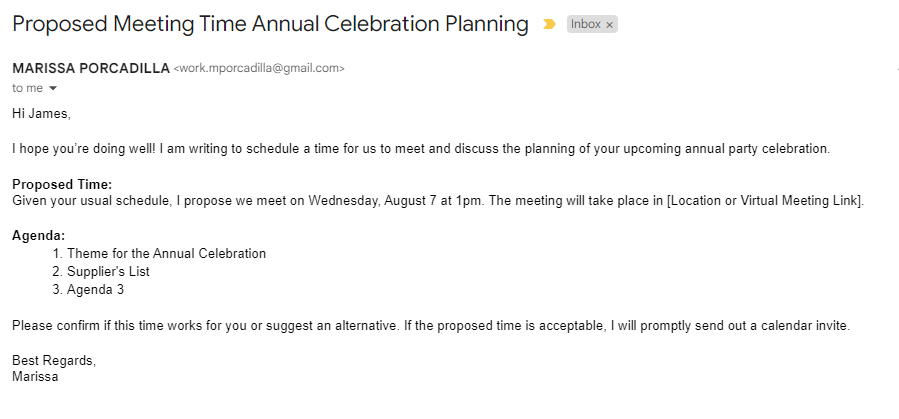899x419 pixels.
Task: Click the "Hi James," greeting
Action: 41,113
